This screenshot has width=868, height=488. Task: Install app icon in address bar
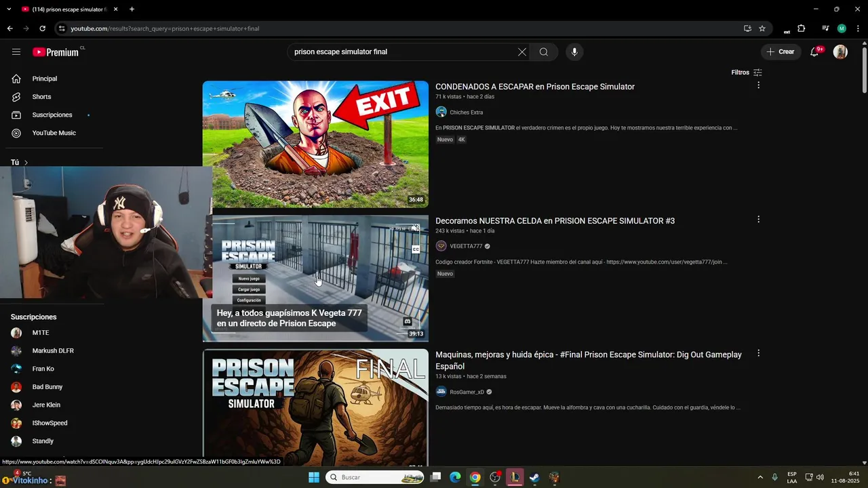[x=747, y=28]
